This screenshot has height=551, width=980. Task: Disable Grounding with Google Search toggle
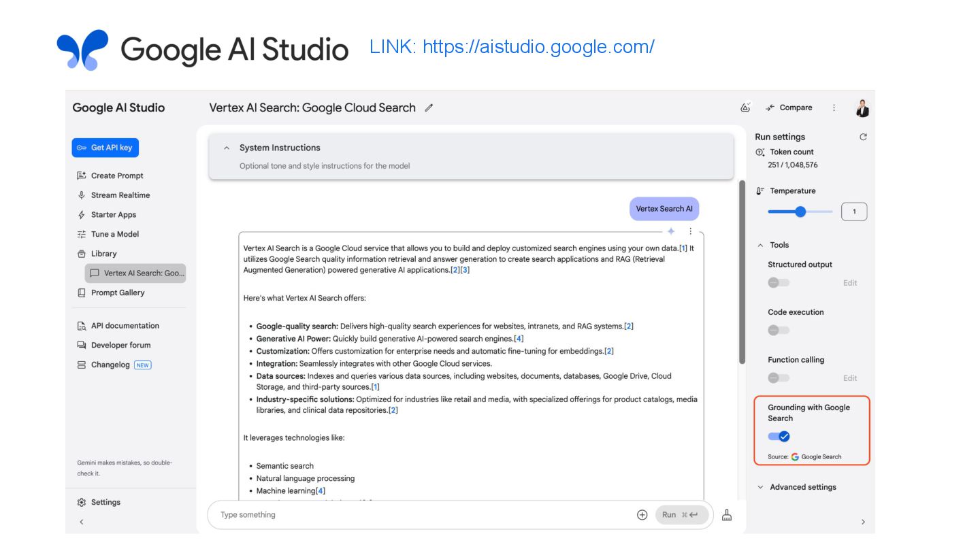pyautogui.click(x=779, y=437)
